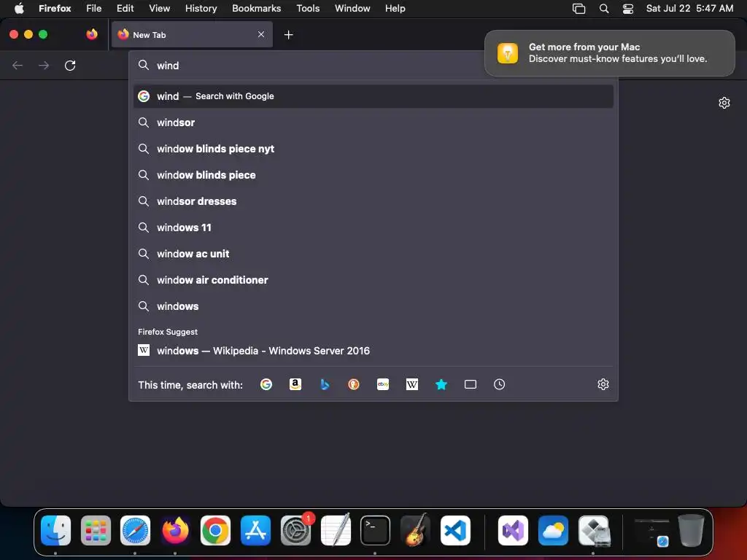Image resolution: width=747 pixels, height=560 pixels.
Task: Close the New Tab tab
Action: pos(261,34)
